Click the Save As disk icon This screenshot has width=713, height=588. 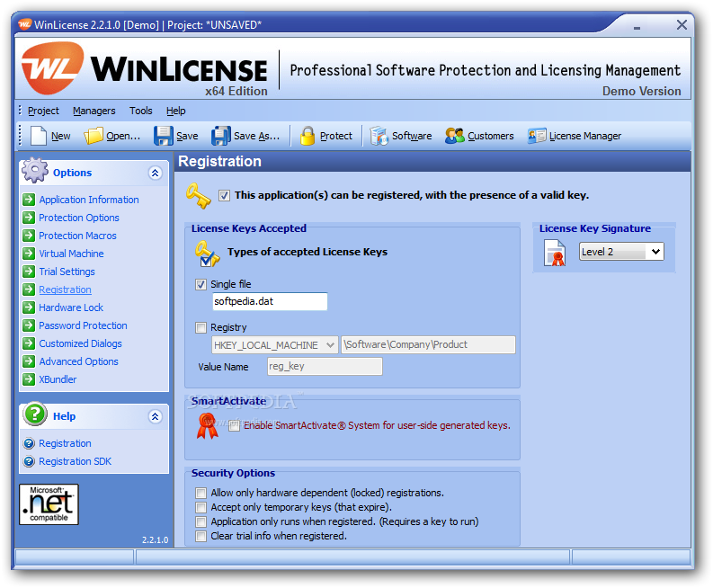click(221, 136)
